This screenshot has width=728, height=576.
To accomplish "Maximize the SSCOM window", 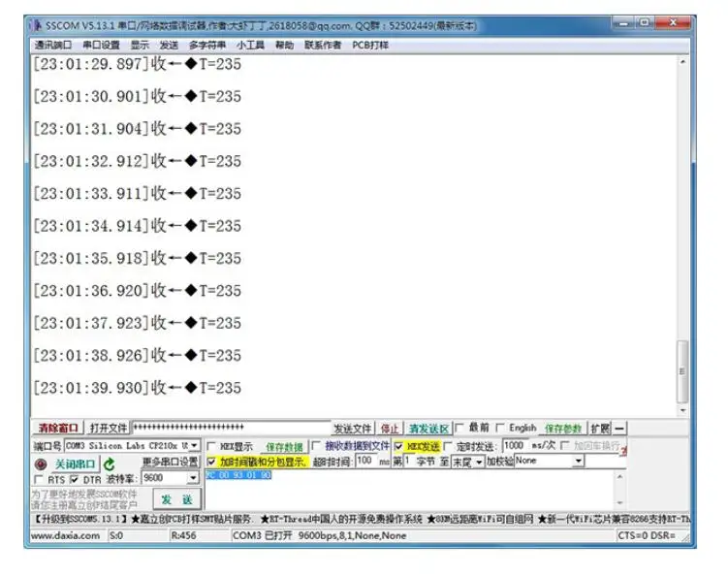I will 645,22.
